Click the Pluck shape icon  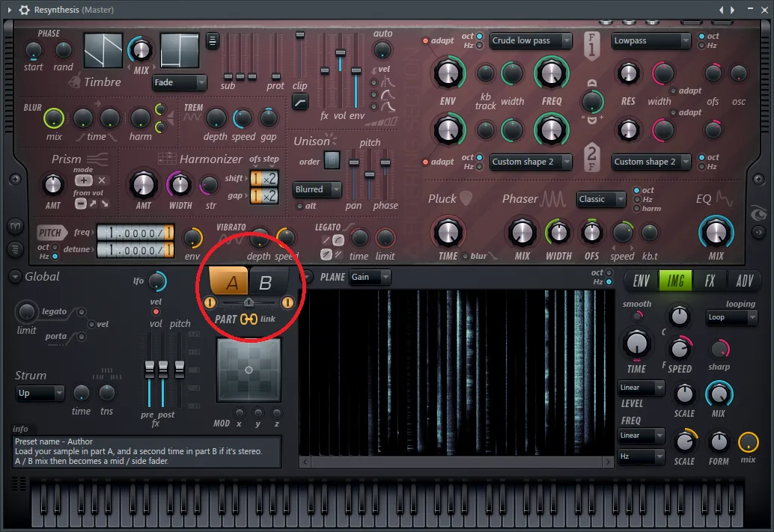click(x=466, y=198)
